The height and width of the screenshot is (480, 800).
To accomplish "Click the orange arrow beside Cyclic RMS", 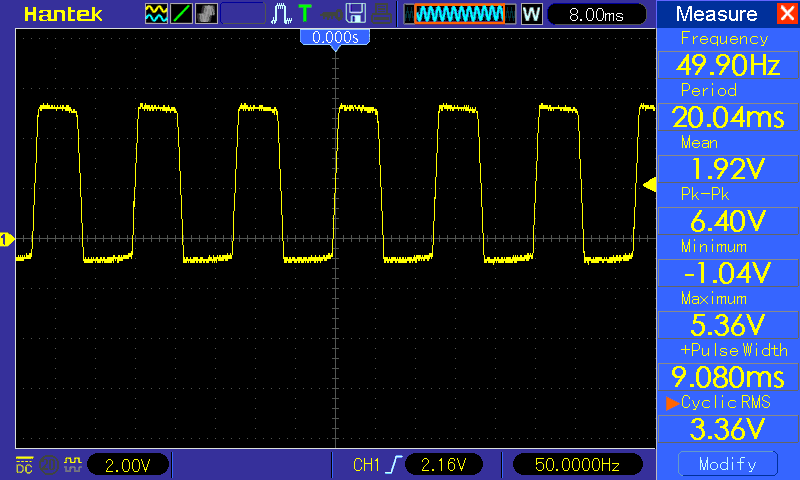I will tap(672, 403).
